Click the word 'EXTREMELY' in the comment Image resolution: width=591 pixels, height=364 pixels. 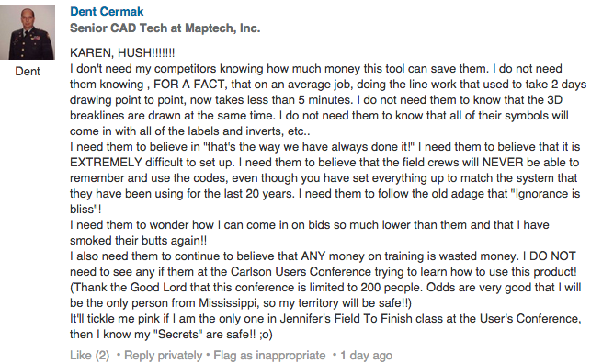tap(106, 163)
